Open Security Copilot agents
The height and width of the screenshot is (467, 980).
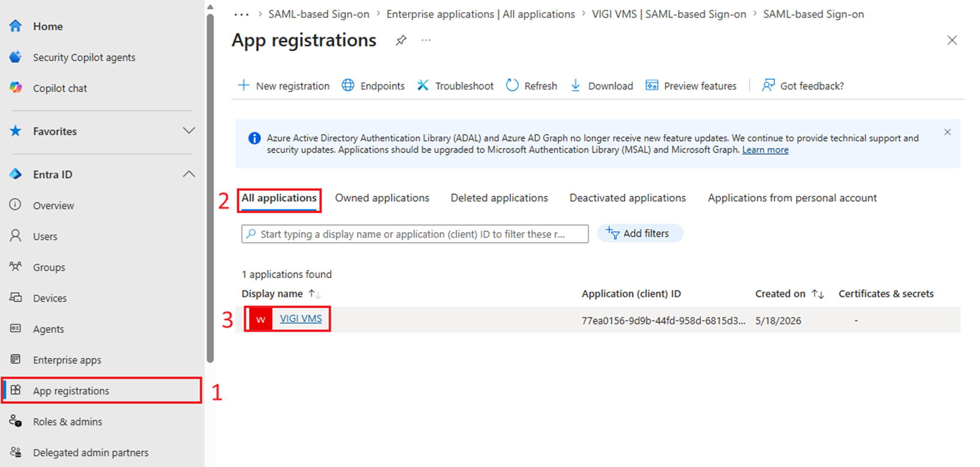[x=84, y=57]
